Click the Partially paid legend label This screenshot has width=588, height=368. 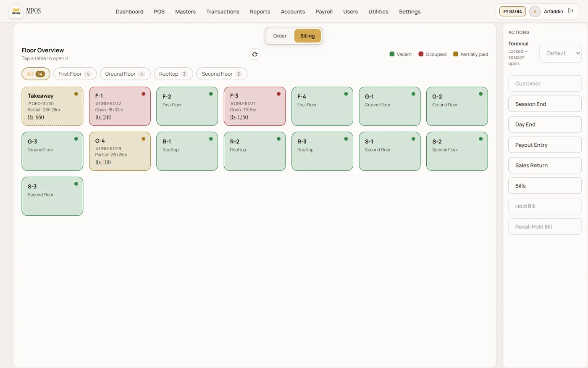(x=474, y=54)
